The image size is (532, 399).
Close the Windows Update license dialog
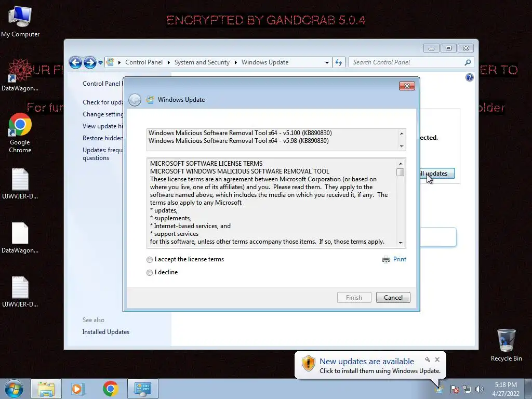(x=407, y=86)
